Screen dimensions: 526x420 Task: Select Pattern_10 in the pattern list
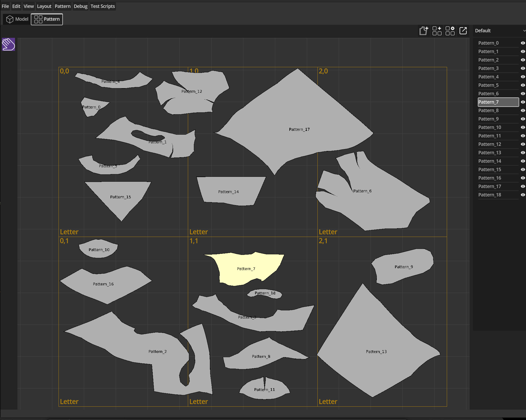tap(498, 127)
